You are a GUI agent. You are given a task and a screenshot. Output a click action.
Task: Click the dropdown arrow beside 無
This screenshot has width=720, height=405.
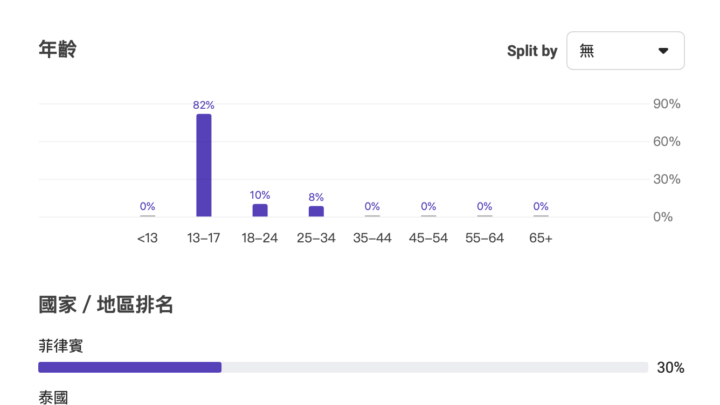pos(663,51)
